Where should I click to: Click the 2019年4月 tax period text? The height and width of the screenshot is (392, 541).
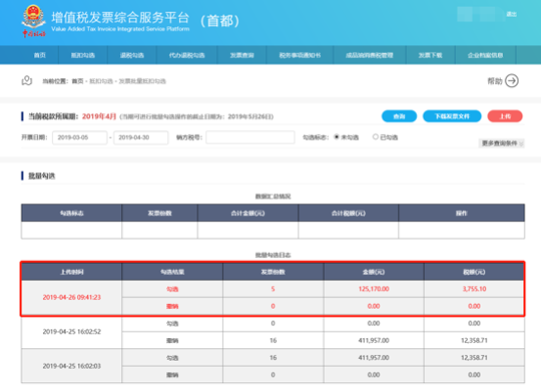point(99,116)
